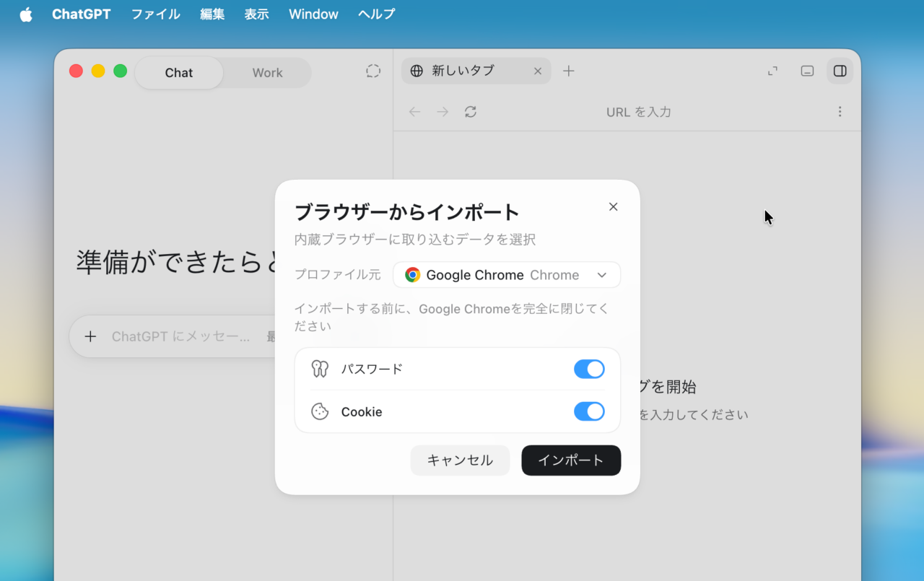Click the 内蔵ブラウザーに取り込むデータを選択 subtitle
Viewport: 924px width, 581px height.
click(415, 240)
